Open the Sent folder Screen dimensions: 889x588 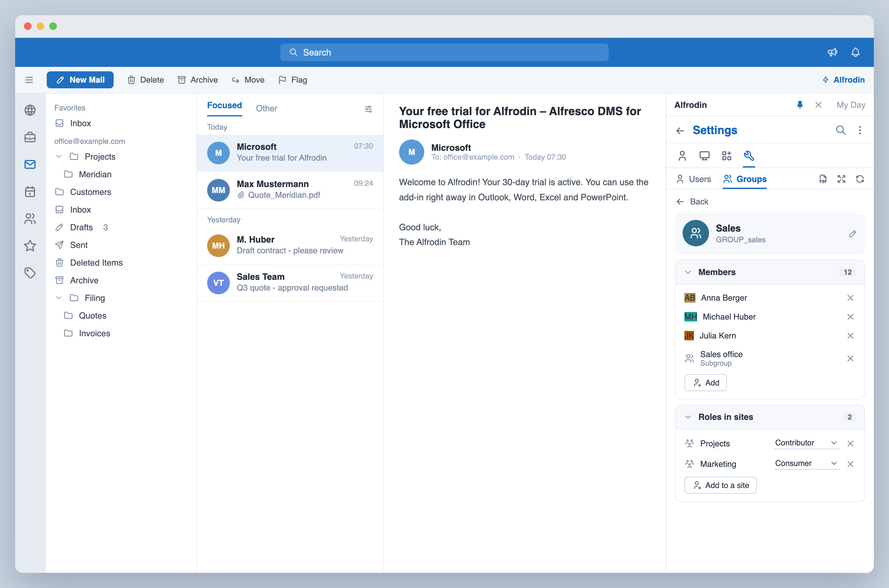[x=72, y=245]
